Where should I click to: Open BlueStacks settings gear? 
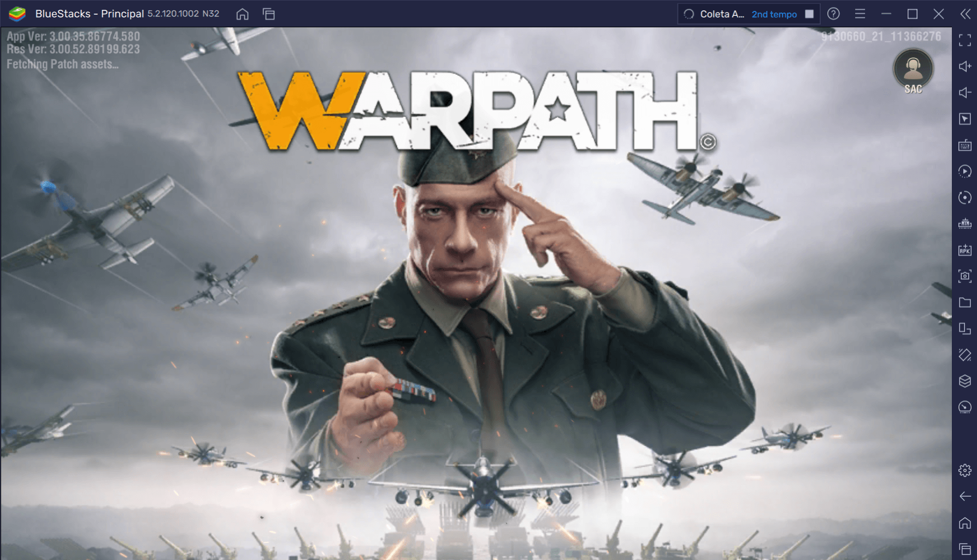point(965,470)
